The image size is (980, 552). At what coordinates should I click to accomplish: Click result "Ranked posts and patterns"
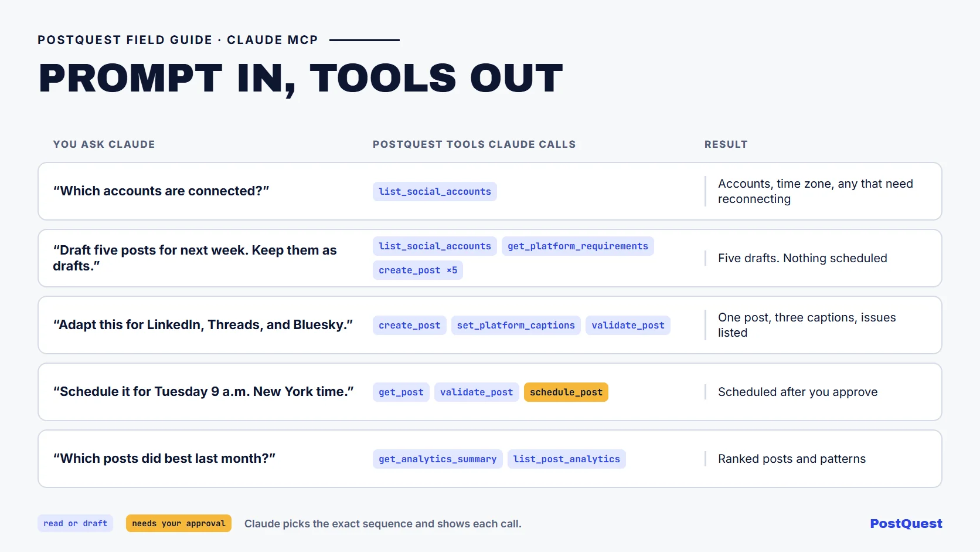coord(792,459)
